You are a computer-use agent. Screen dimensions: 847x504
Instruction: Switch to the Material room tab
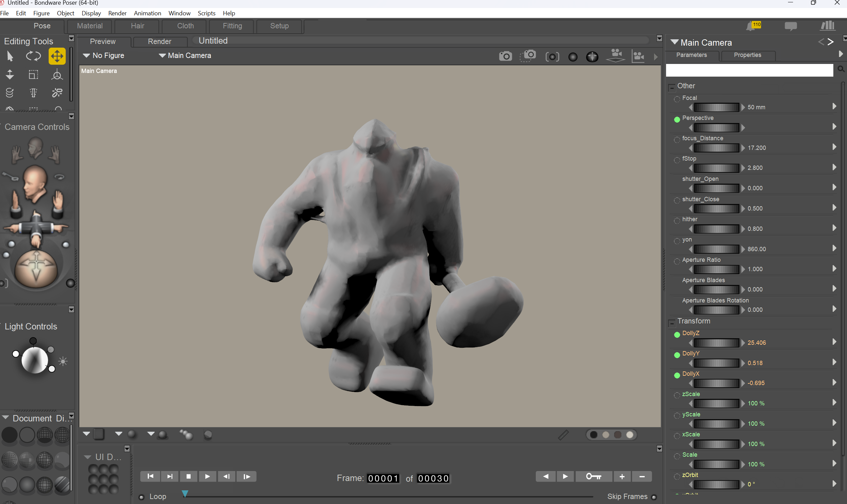[90, 26]
